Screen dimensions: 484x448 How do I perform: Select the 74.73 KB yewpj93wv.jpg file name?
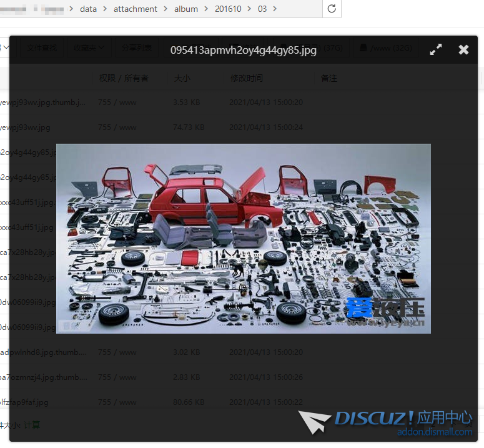(x=25, y=127)
